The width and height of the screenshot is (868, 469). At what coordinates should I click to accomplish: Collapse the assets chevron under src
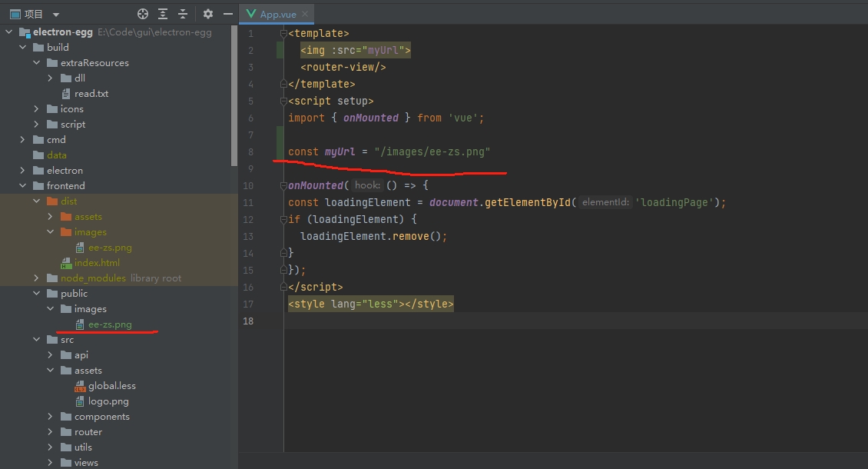(51, 371)
